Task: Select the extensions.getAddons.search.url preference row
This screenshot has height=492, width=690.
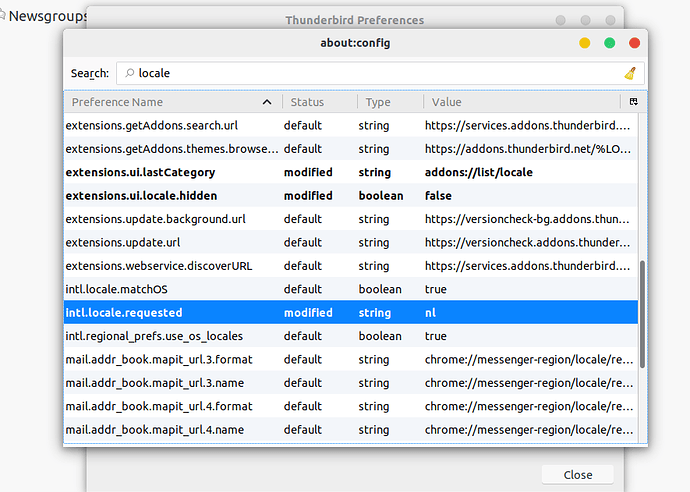Action: point(351,125)
